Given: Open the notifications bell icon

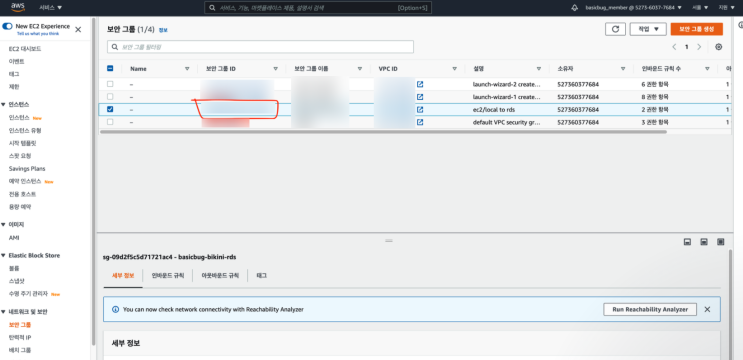Looking at the screenshot, I should coord(575,8).
